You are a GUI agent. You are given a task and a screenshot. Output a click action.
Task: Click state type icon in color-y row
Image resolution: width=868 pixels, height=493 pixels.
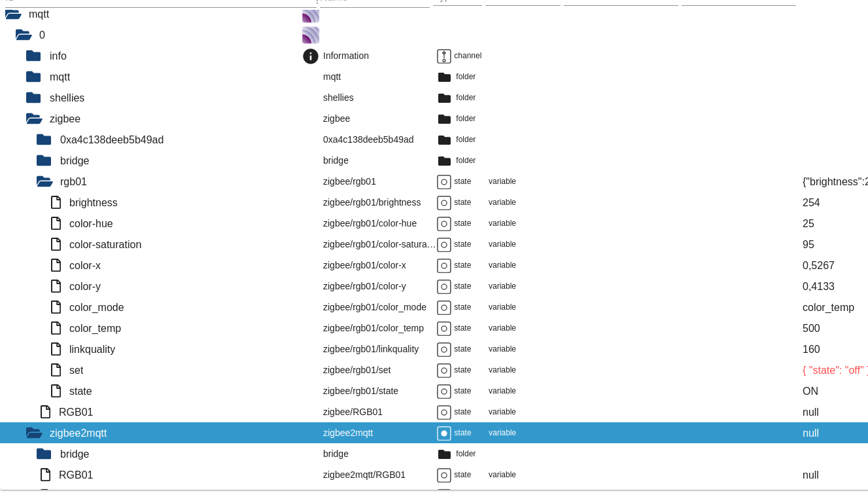444,286
